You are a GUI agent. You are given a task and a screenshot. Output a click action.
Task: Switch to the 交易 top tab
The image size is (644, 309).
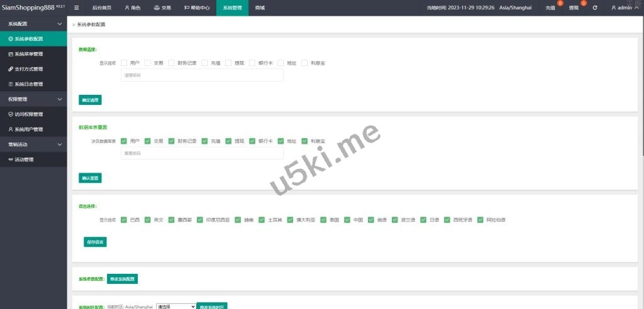pyautogui.click(x=162, y=8)
